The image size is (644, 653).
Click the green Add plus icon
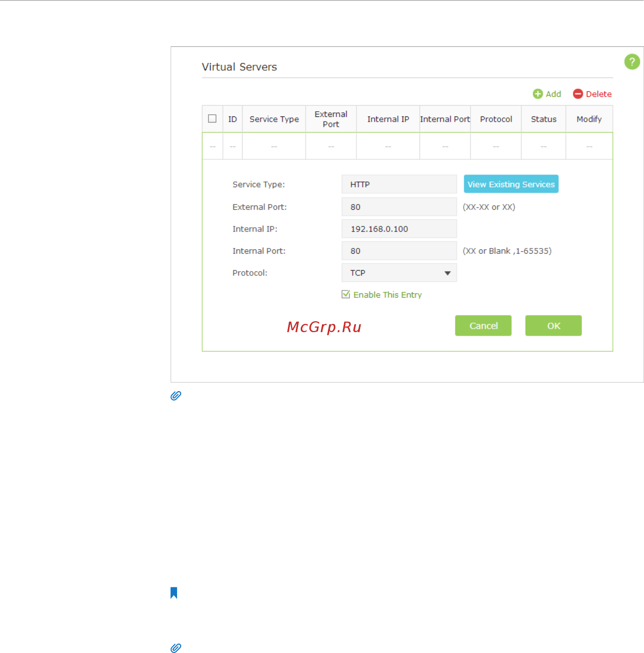tap(538, 94)
